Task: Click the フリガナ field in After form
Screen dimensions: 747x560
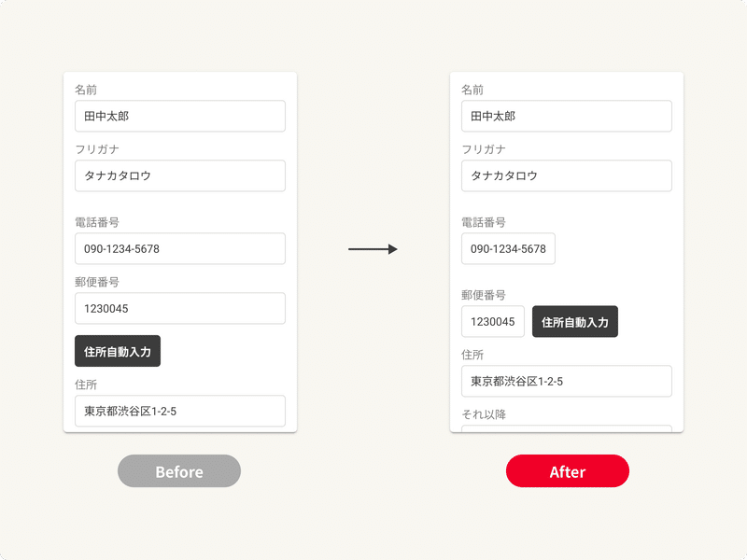Action: (567, 175)
